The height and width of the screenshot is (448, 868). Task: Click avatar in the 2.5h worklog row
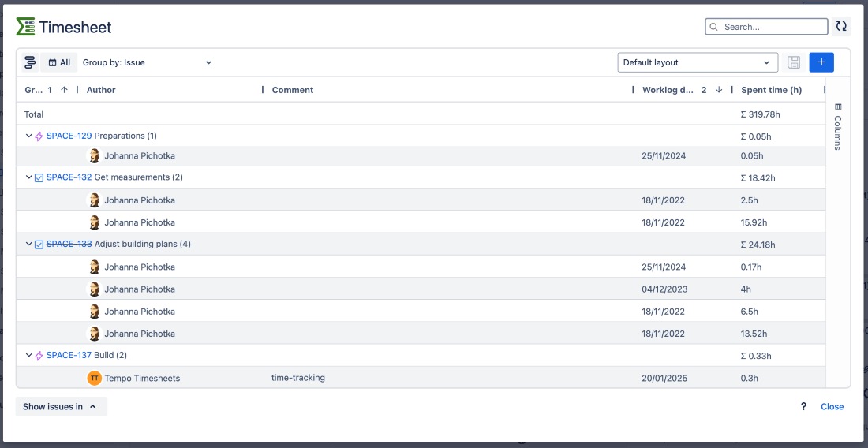coord(95,200)
